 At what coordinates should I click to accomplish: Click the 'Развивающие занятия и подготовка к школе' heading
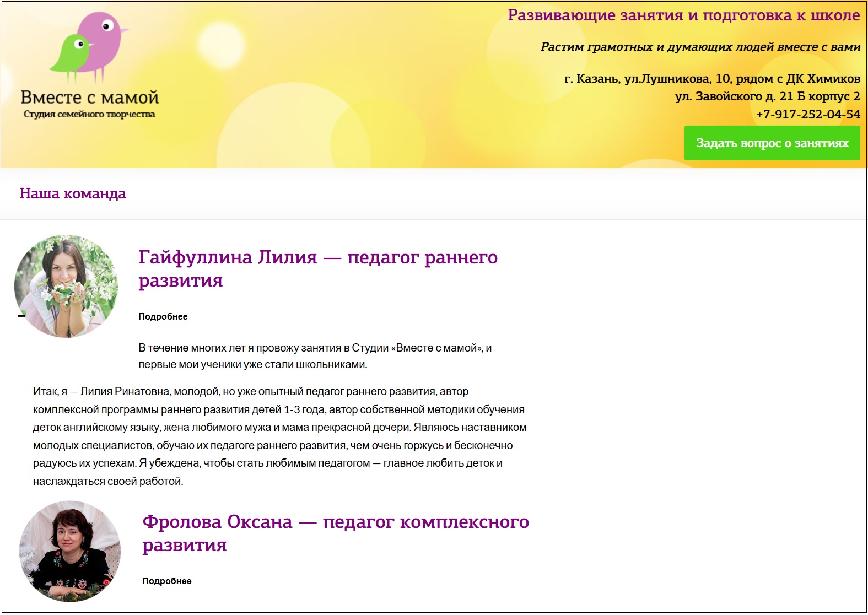click(683, 15)
